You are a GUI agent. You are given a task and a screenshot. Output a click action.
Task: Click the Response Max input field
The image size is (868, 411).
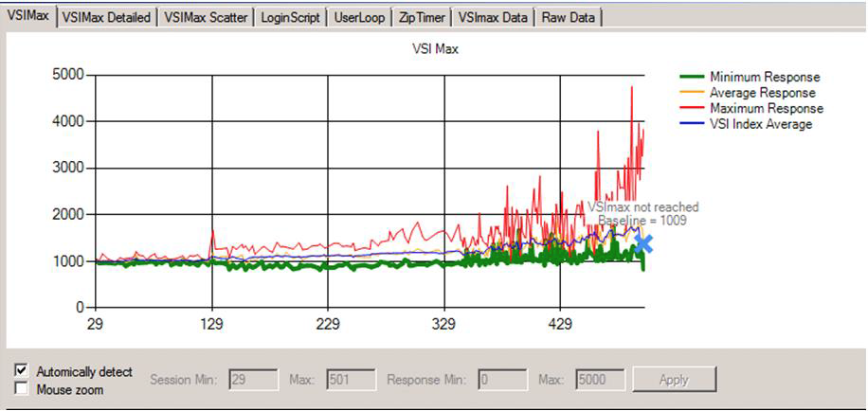pyautogui.click(x=599, y=380)
